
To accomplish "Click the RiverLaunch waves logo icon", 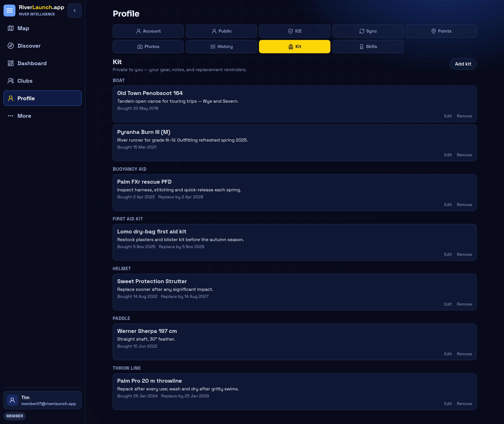I will [x=9, y=11].
